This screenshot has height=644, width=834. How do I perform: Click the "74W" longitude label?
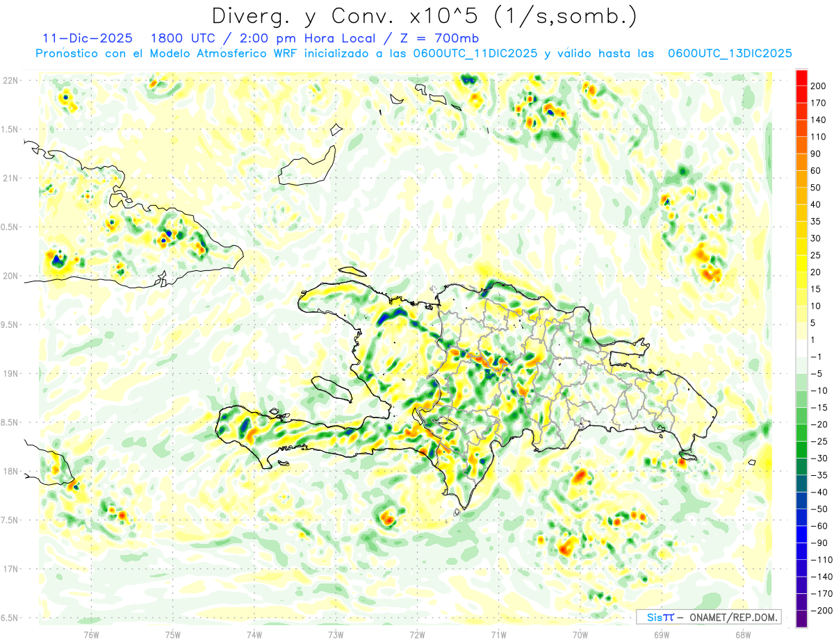click(254, 634)
